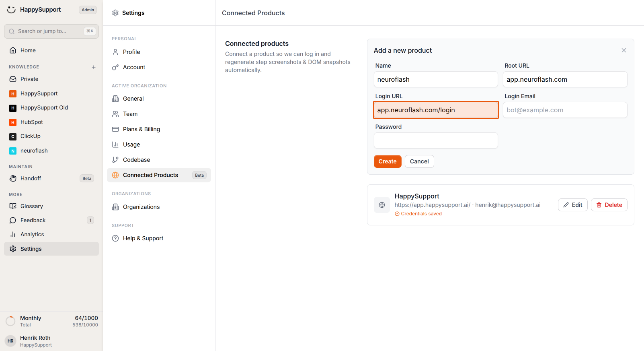The image size is (644, 351).
Task: Open Account settings
Action: click(159, 67)
